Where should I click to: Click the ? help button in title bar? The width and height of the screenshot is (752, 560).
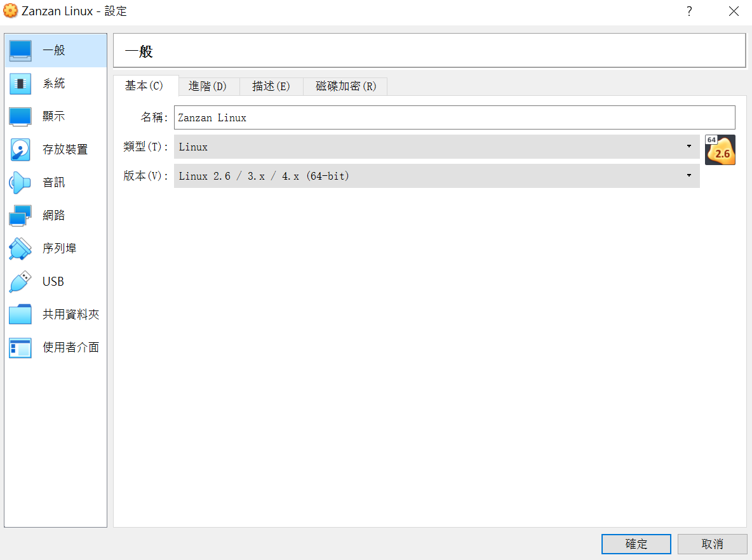(x=689, y=11)
